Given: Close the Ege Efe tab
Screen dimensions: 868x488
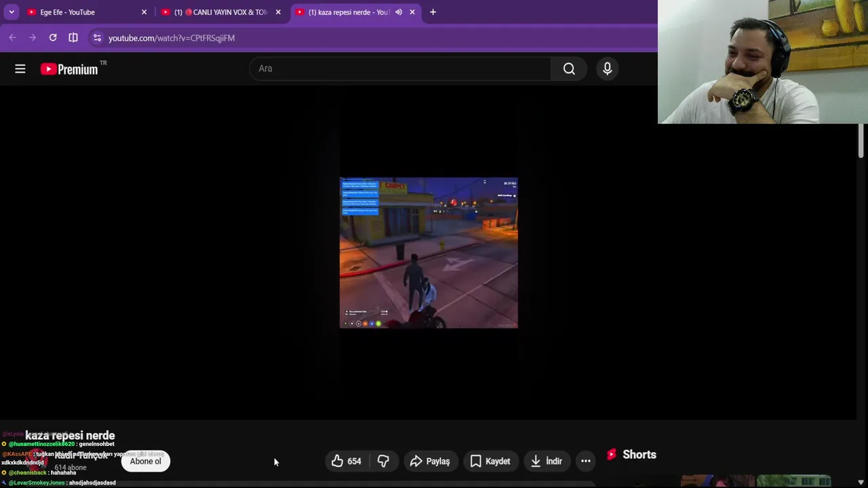Looking at the screenshot, I should (x=144, y=12).
